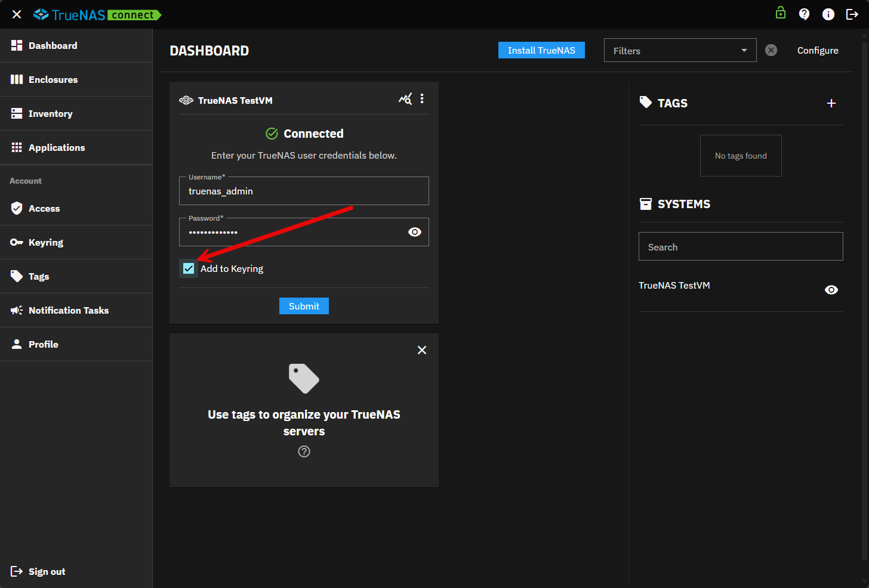Screen dimensions: 869x588
Task: Go to Dashboard in sidebar
Action: click(x=76, y=45)
